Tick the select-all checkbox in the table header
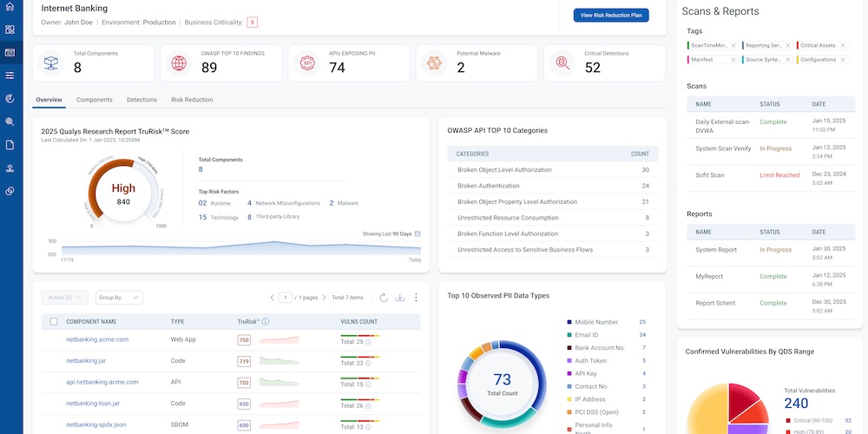 coord(54,322)
